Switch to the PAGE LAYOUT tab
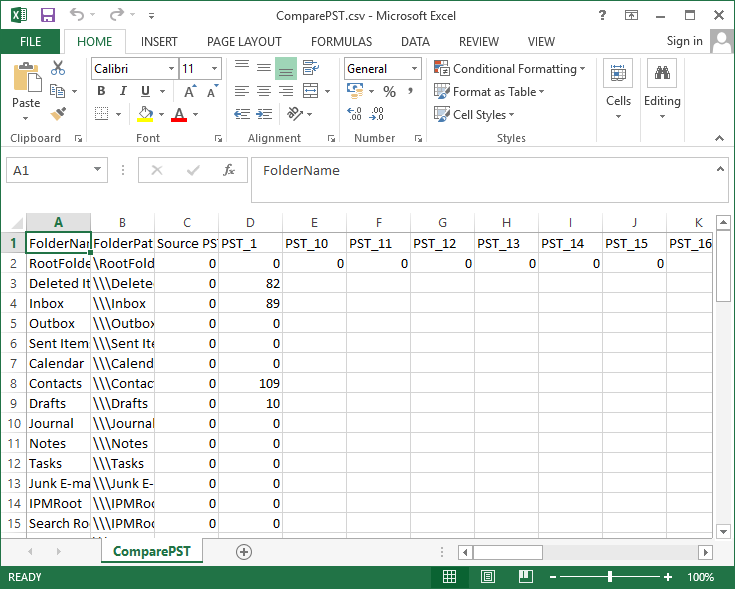 pos(244,42)
